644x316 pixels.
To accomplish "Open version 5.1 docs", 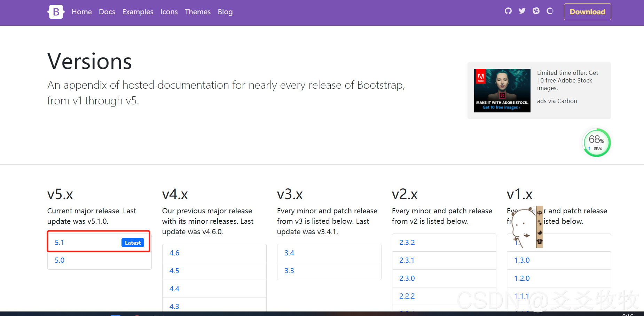I will [x=99, y=243].
